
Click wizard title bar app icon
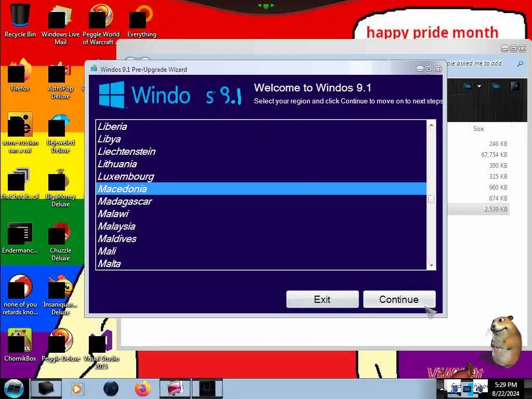pos(94,69)
